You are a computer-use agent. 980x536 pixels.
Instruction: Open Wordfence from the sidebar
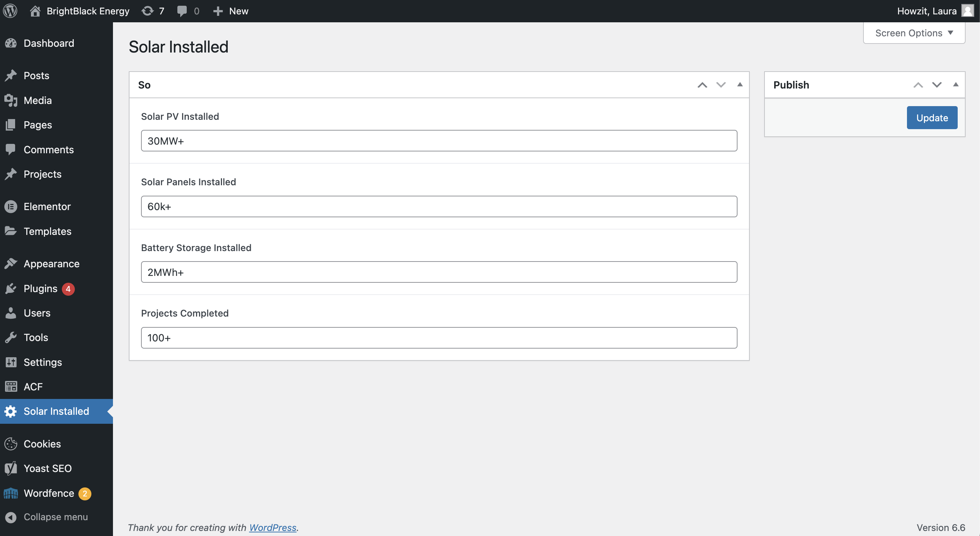coord(49,493)
